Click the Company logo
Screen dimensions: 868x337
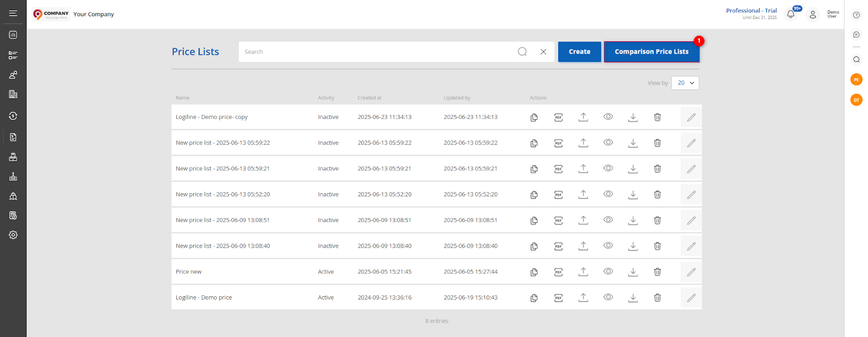51,14
